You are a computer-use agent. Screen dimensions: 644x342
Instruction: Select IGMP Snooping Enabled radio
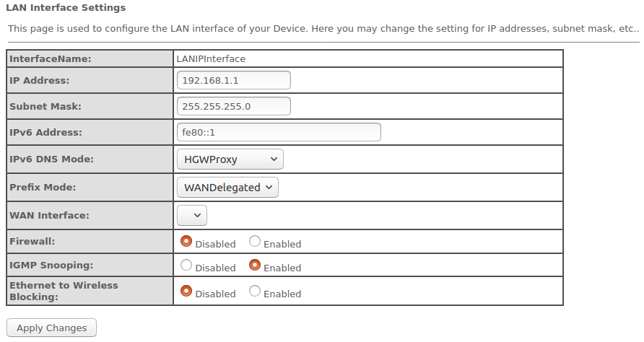[255, 266]
